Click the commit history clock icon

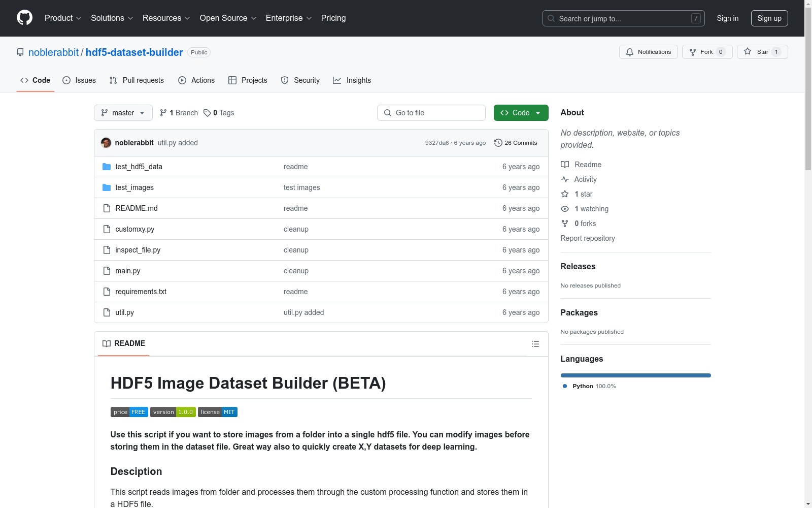click(498, 143)
